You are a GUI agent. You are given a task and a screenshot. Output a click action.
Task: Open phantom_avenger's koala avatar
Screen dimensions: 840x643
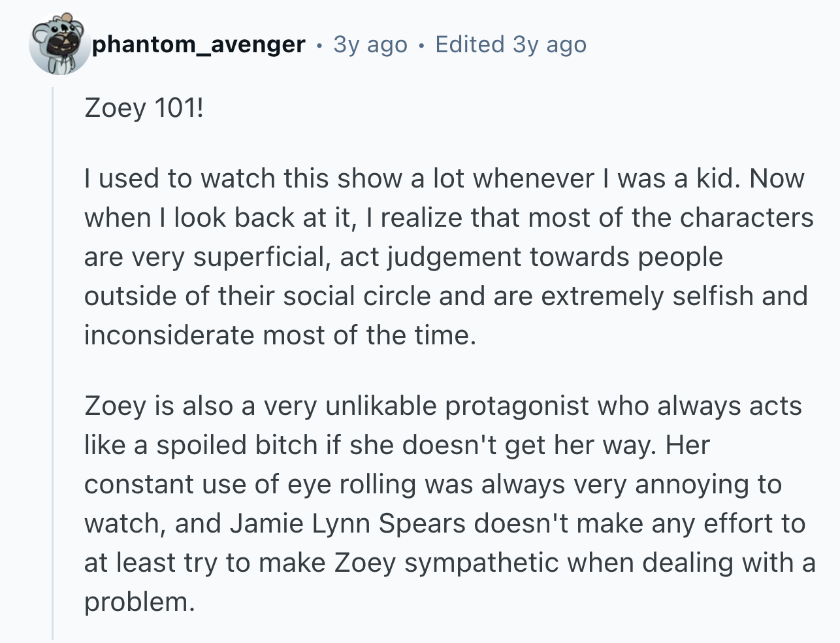59,44
